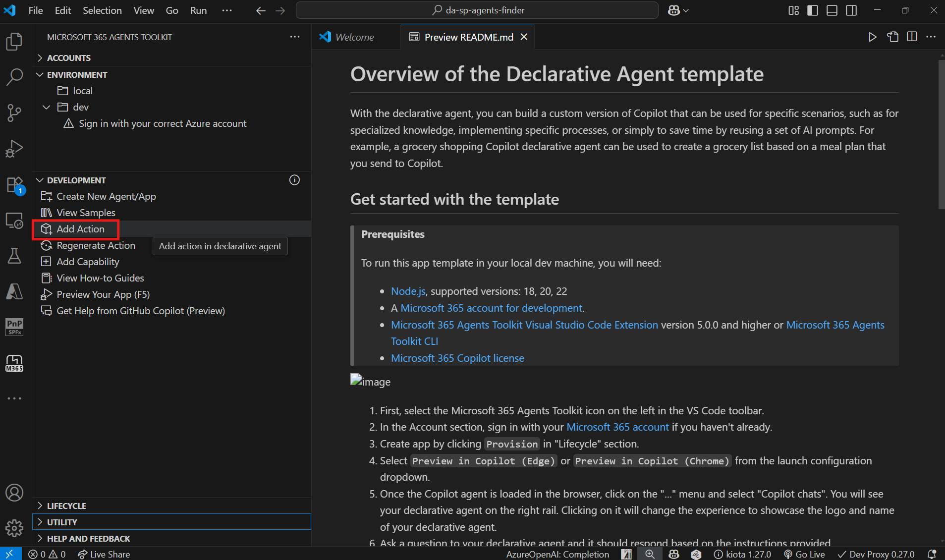This screenshot has width=945, height=560.
Task: Open the Azure view in activity bar
Action: click(x=14, y=291)
